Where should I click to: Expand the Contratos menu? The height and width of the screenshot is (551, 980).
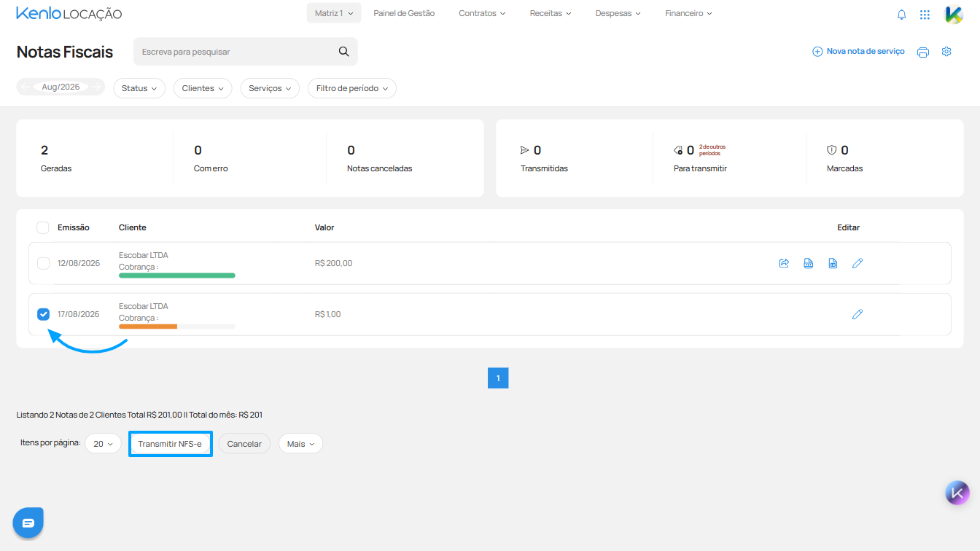click(x=482, y=13)
